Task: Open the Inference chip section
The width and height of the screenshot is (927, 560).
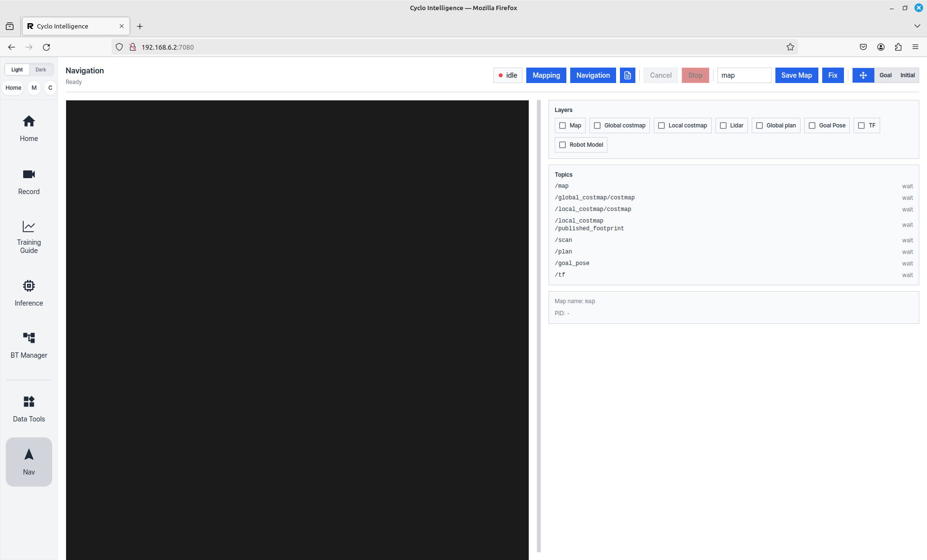Action: pos(29,293)
